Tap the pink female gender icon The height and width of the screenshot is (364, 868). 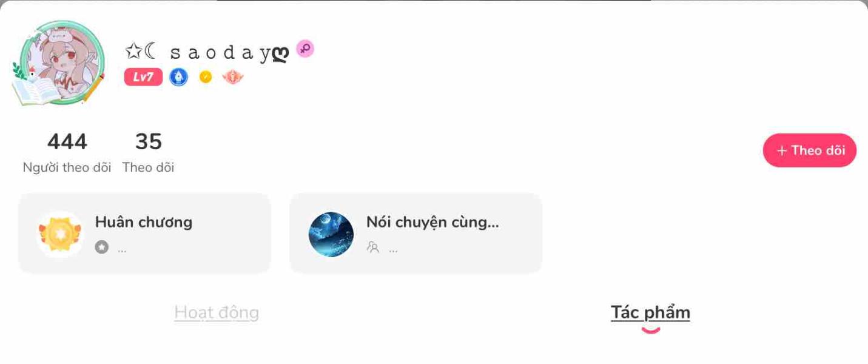[305, 49]
